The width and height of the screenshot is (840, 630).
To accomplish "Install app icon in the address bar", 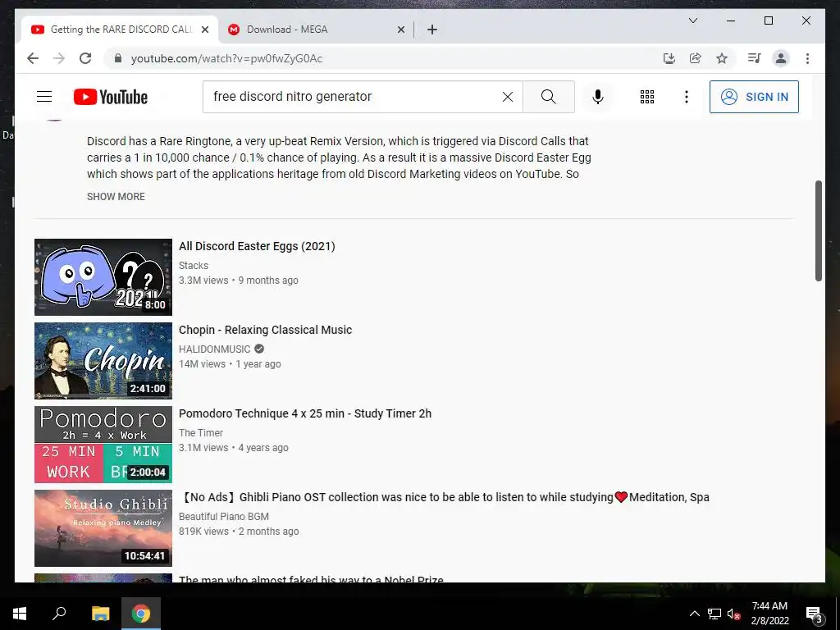I will pos(669,58).
